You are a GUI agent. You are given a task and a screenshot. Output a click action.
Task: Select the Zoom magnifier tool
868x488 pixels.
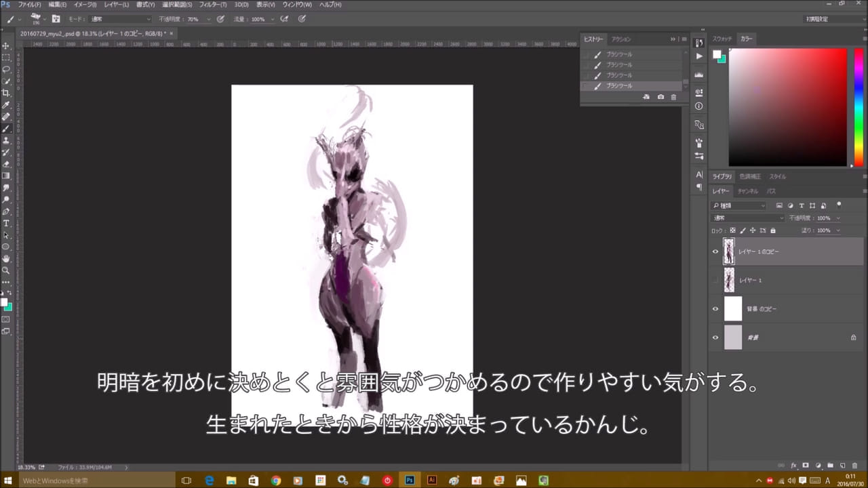pyautogui.click(x=6, y=270)
